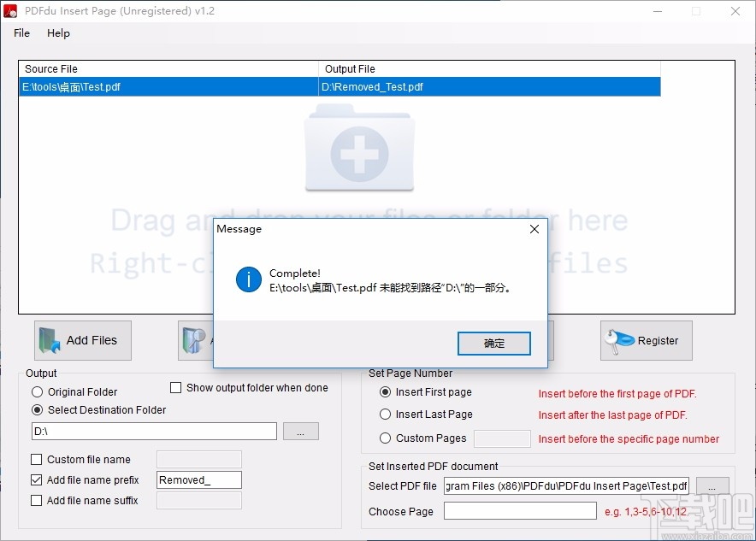756x541 pixels.
Task: Browse destination folder with ellipsis button
Action: click(x=300, y=432)
